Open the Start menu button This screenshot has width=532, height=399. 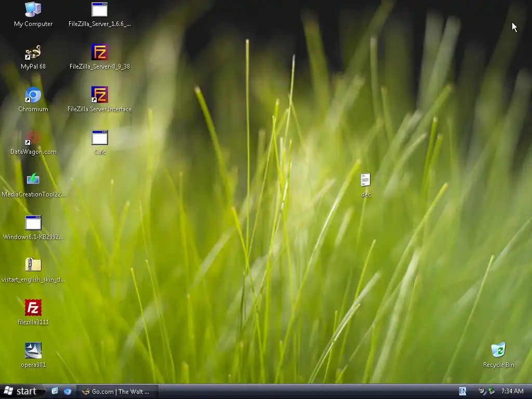pyautogui.click(x=22, y=392)
